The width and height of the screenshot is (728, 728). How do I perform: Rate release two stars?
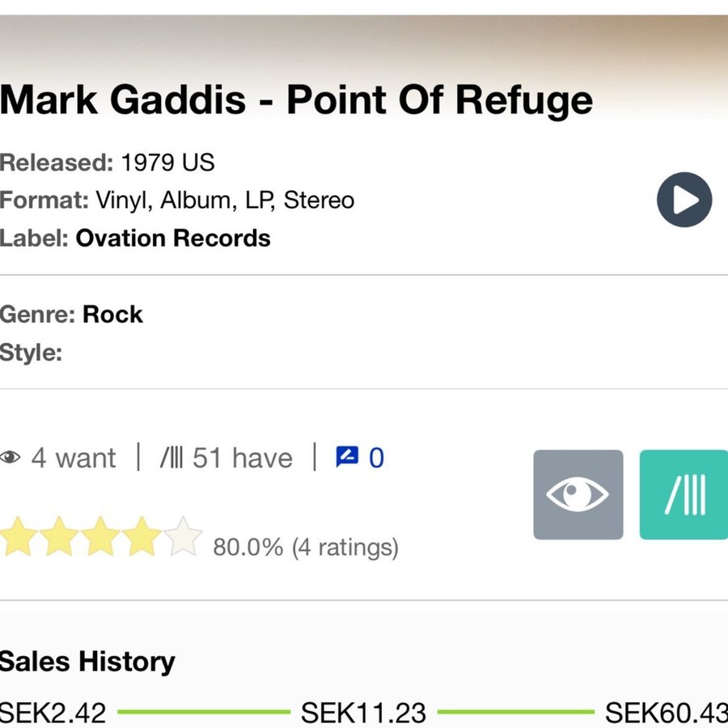[59, 536]
